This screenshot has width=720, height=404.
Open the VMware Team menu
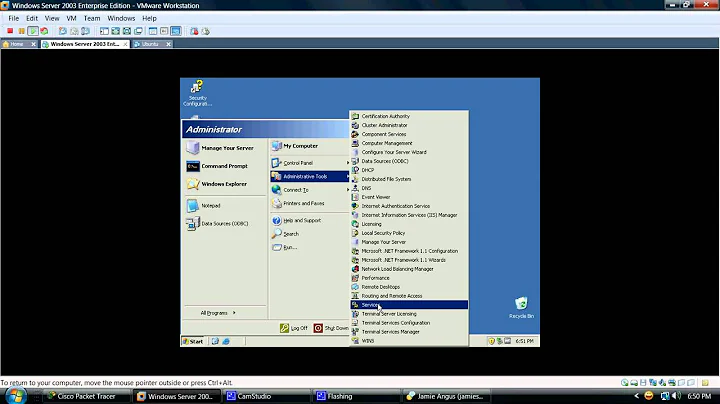(91, 18)
